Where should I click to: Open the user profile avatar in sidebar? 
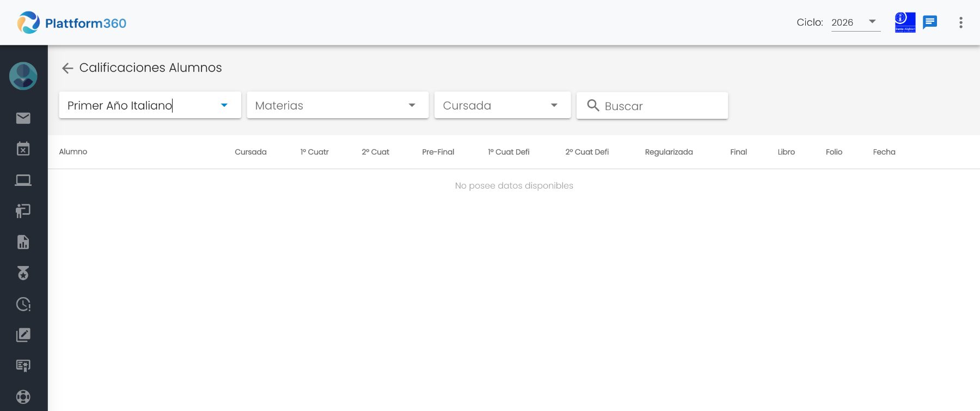click(x=23, y=76)
